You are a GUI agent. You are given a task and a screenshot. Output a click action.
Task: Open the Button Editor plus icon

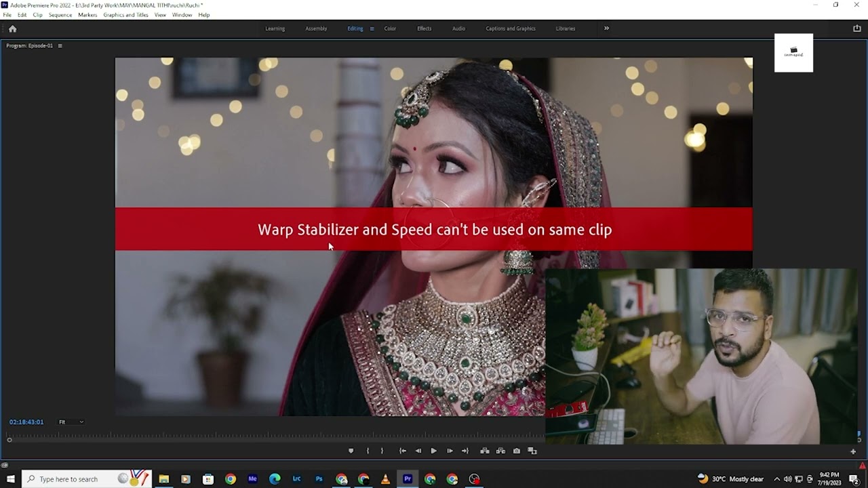(853, 451)
